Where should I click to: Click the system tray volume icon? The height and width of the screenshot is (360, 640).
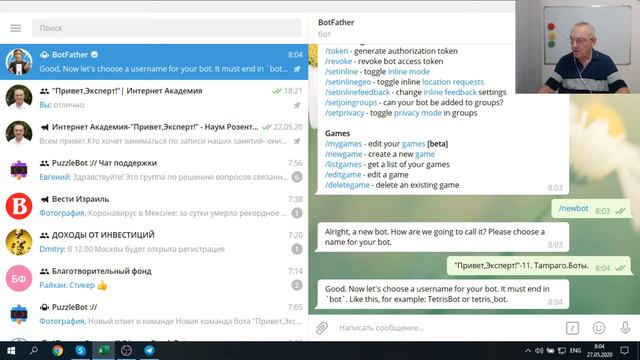pos(539,351)
